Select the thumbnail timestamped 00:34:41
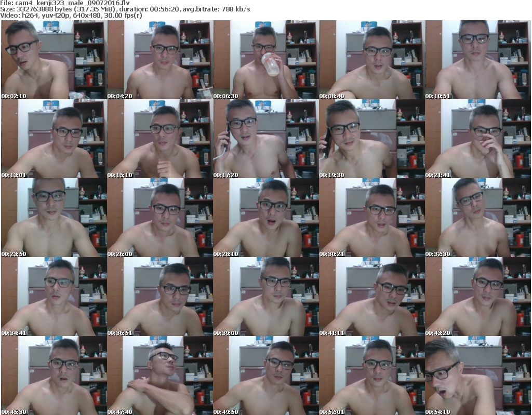This screenshot has width=532, height=415. click(54, 297)
